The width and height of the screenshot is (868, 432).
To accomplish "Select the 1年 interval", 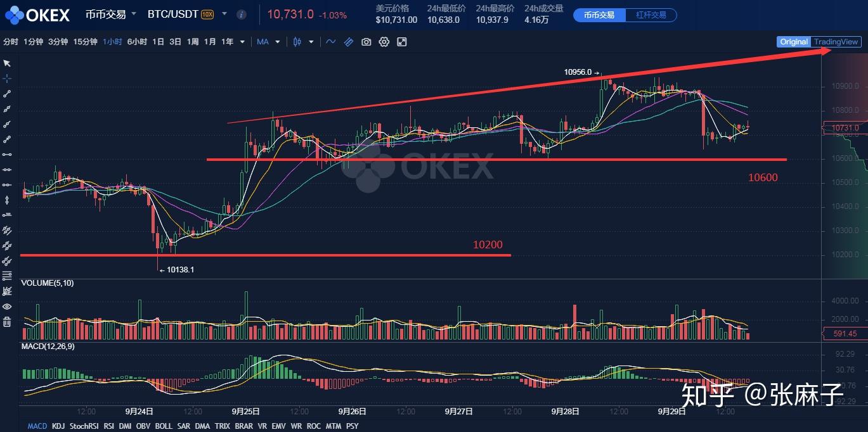I will coord(227,42).
